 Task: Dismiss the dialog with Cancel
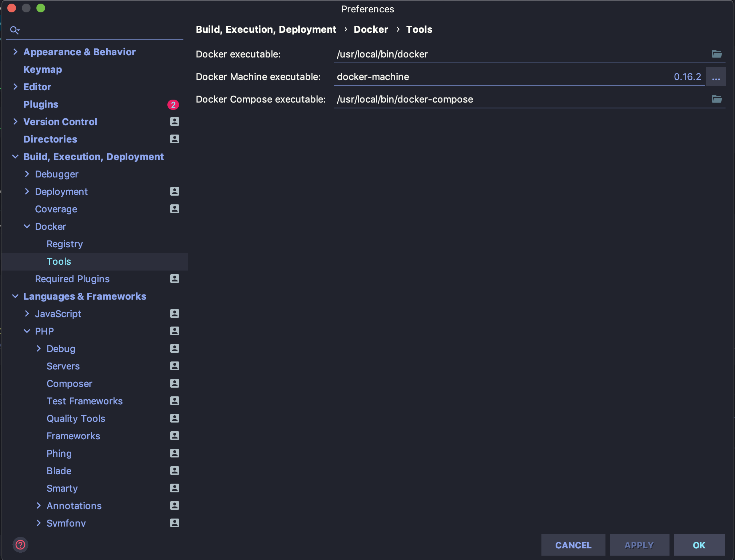573,545
